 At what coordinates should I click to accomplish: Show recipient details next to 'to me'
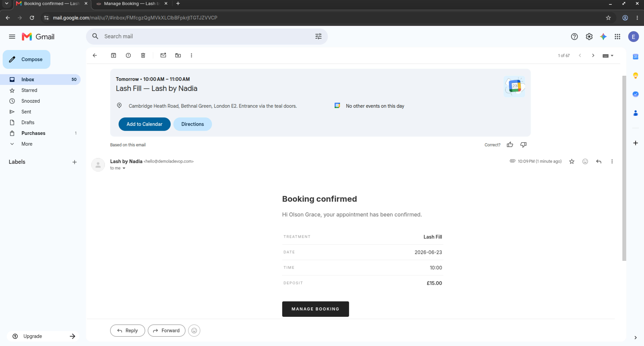[x=124, y=168]
